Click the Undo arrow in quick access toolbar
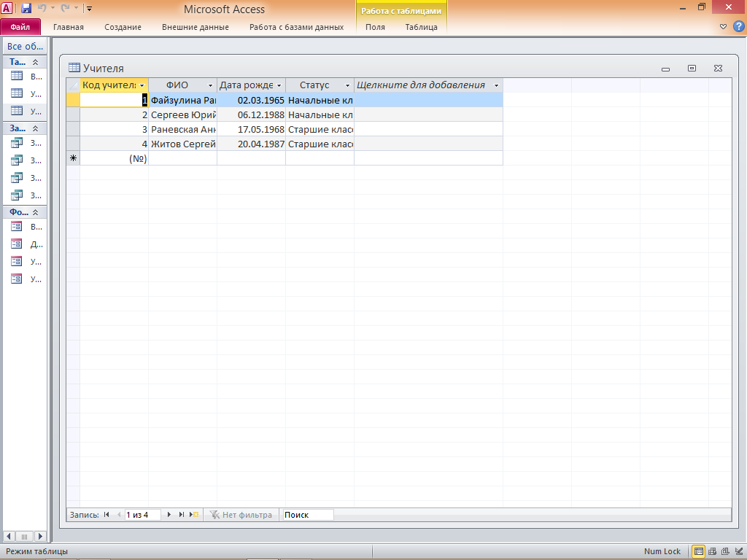The image size is (747, 560). tap(42, 8)
